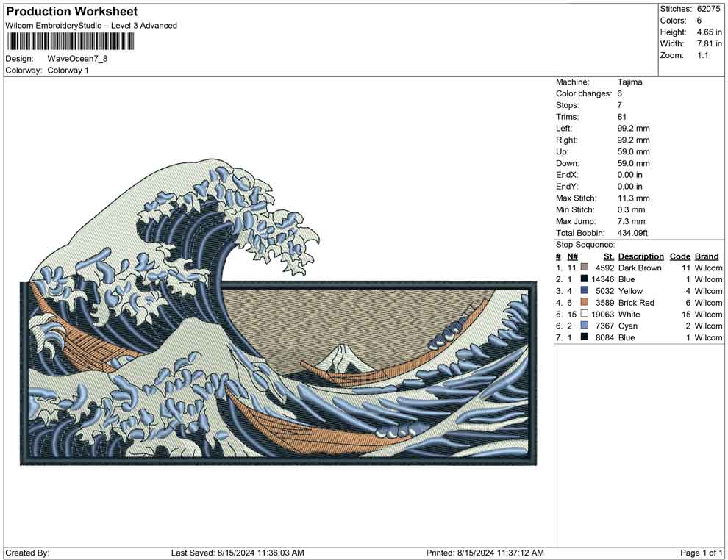Click the Min Stitch value '0.3 mm'
Screen dimensions: 728x560
point(632,209)
